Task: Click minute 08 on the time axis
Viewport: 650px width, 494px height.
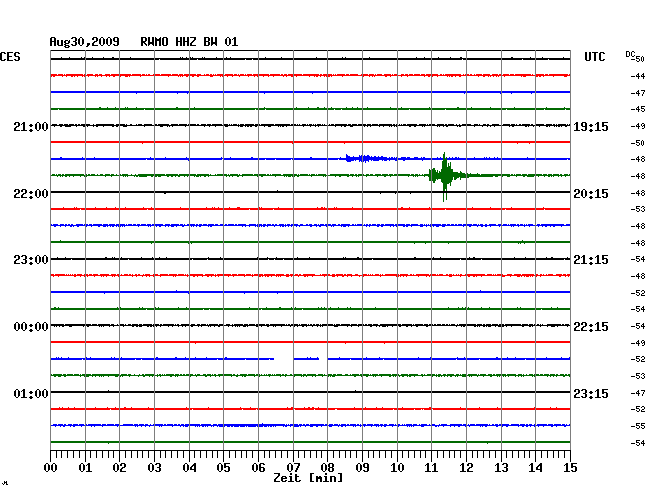Action: 327,468
